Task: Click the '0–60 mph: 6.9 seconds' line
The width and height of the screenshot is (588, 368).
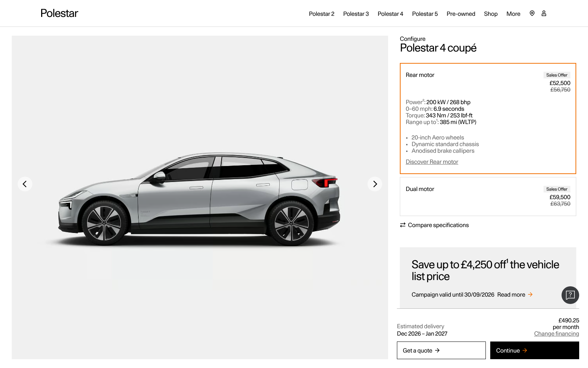Action: point(435,109)
